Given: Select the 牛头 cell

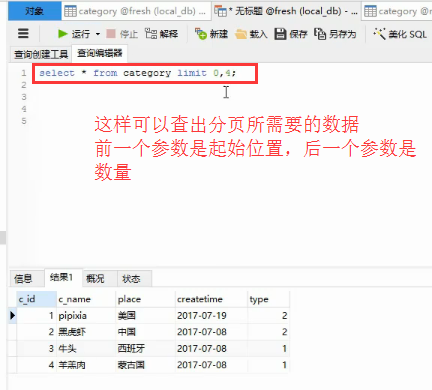Looking at the screenshot, I should [x=86, y=348].
